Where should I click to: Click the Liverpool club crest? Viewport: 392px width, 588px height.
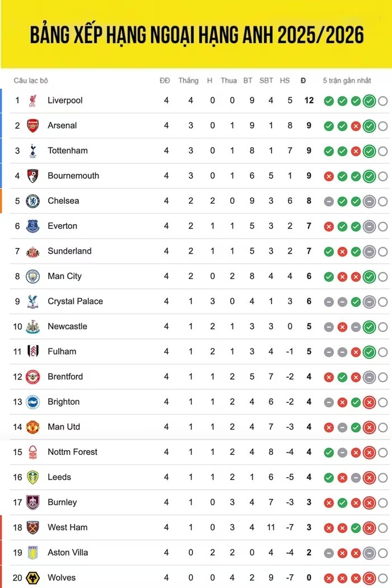pos(32,100)
